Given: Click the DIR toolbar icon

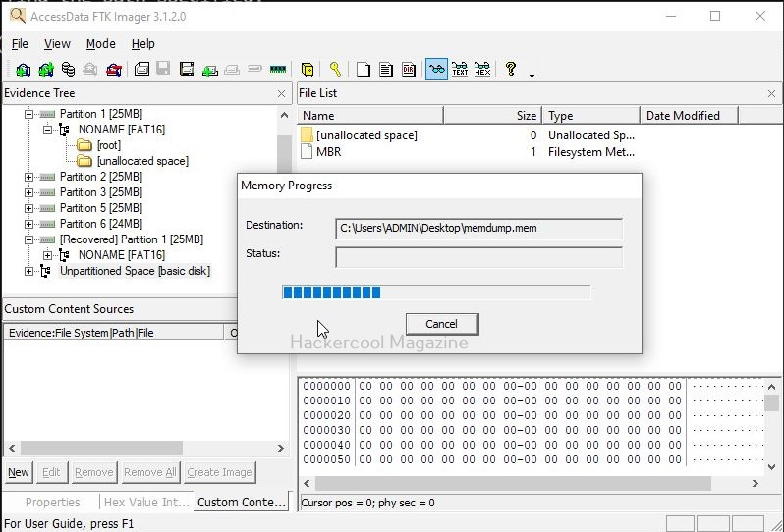Looking at the screenshot, I should click(408, 69).
